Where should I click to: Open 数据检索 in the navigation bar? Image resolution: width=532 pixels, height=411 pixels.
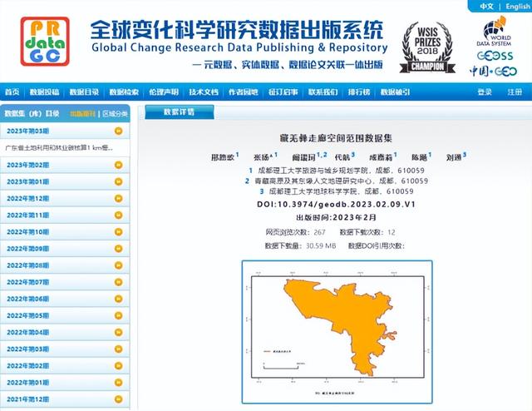tap(124, 92)
